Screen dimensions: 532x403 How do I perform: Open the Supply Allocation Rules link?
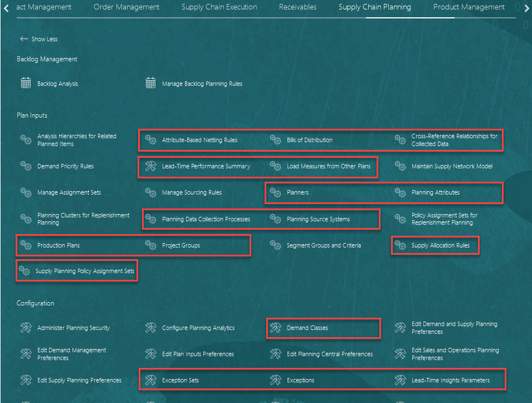click(x=441, y=245)
